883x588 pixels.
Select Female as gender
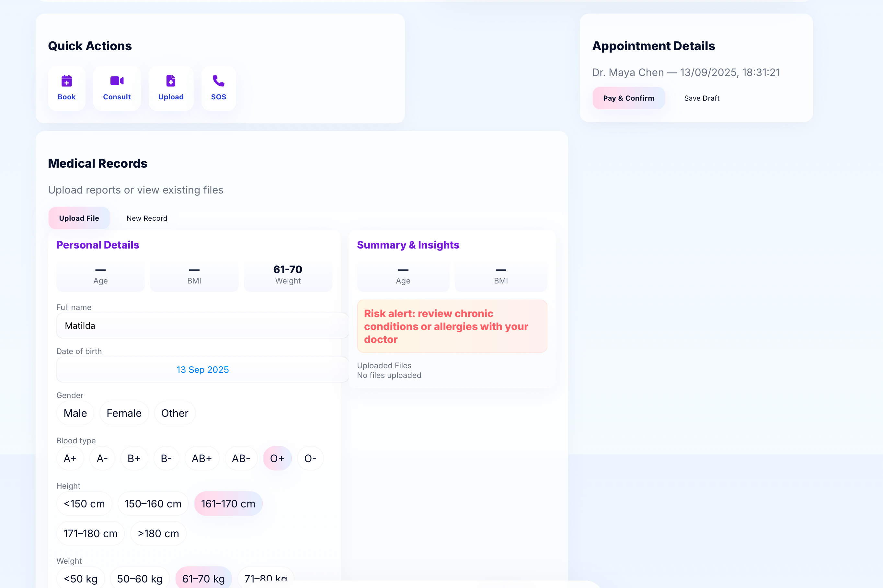(x=124, y=413)
